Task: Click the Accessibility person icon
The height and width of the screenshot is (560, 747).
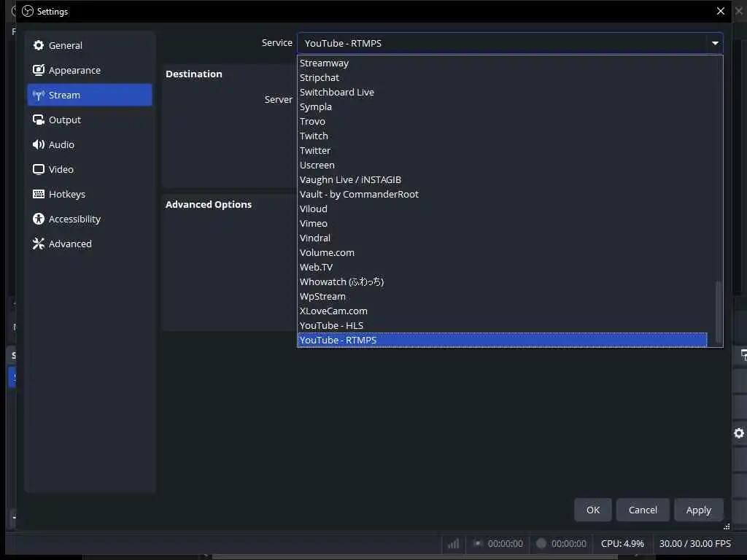Action: click(39, 219)
